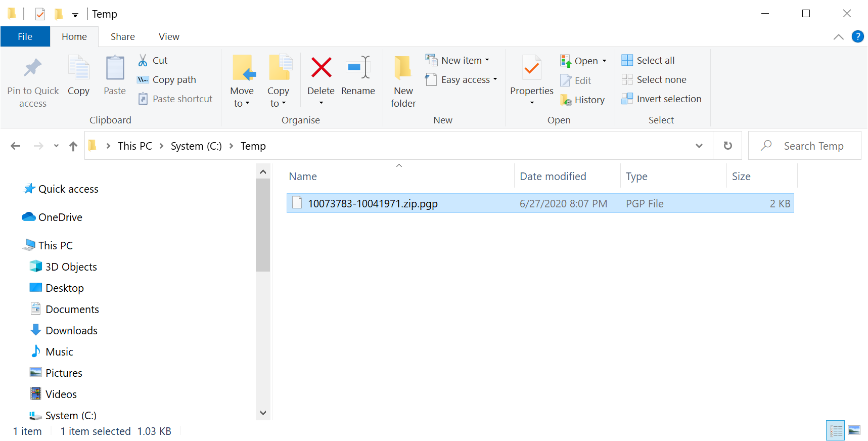Click the Cut scissors icon
The image size is (868, 441).
pos(143,60)
